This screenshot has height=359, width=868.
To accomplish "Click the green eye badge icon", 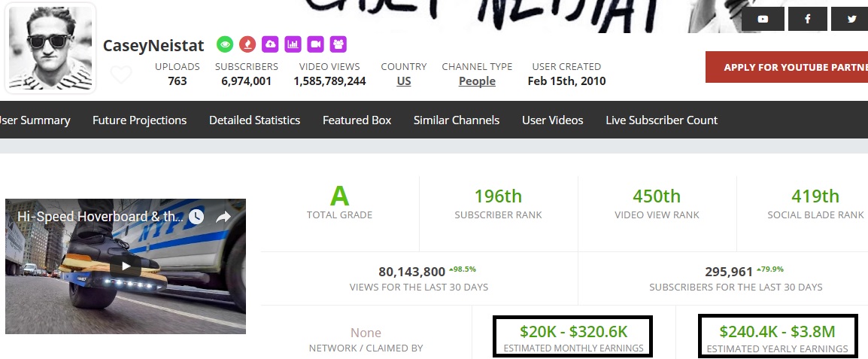I will click(x=224, y=44).
